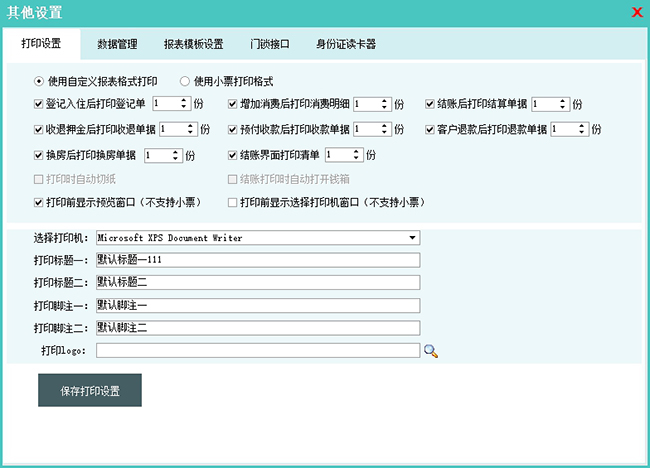
Task: Click the 保存打印设置 button
Action: (89, 391)
